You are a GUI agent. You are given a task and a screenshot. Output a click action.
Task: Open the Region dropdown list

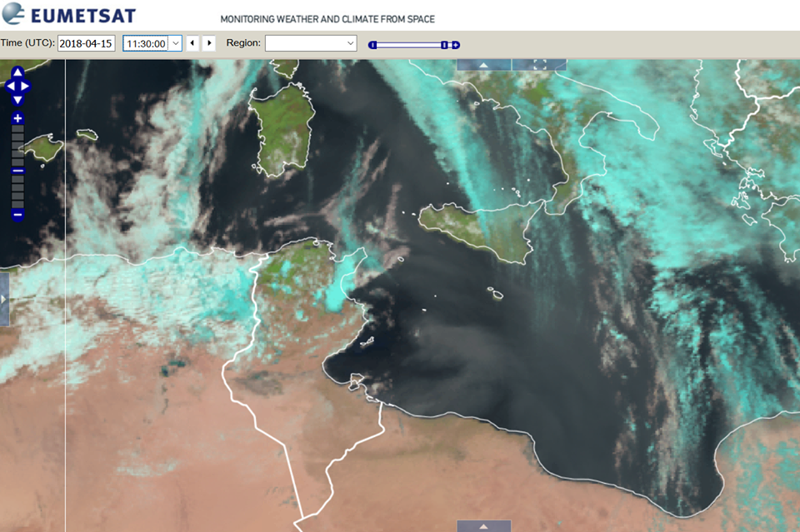(x=350, y=43)
